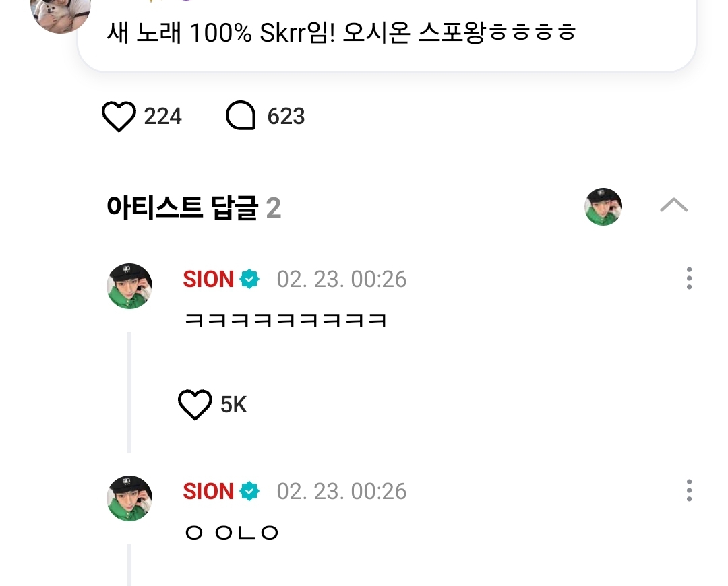Open SION's profile picture on the second reply
This screenshot has width=728, height=586.
(129, 498)
